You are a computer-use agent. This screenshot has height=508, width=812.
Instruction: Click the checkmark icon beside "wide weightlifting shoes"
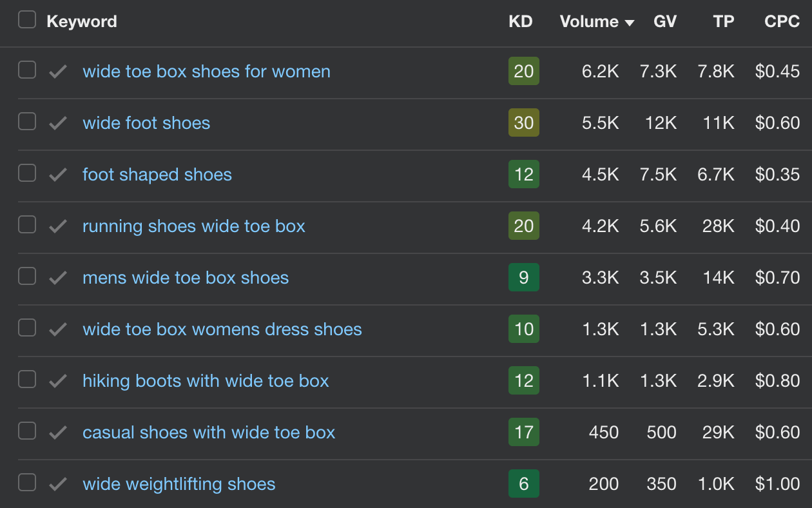point(57,484)
